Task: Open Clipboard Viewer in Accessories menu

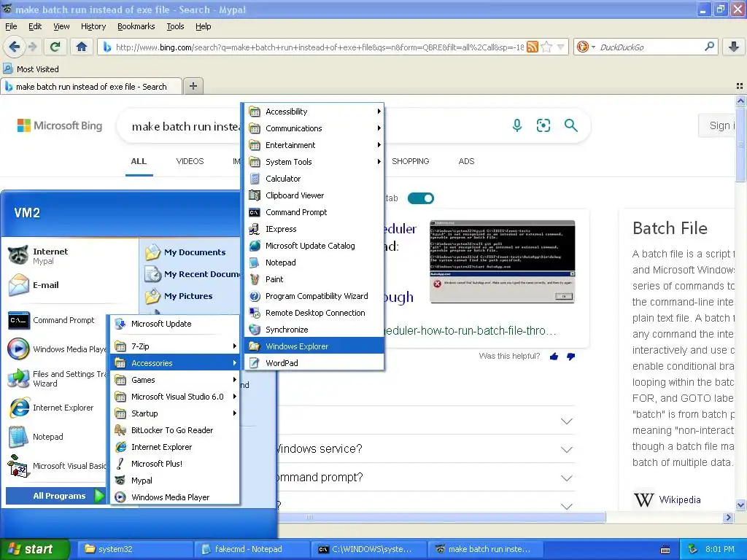Action: 314,195
